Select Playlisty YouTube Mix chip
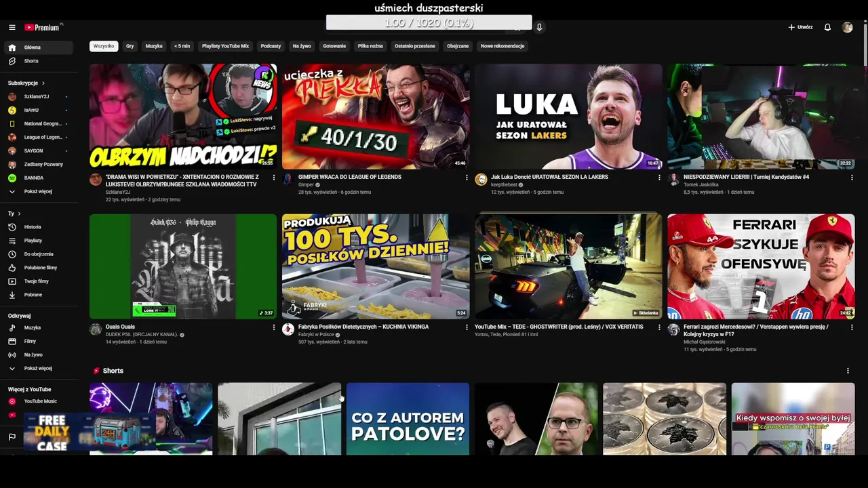The height and width of the screenshot is (488, 868). click(225, 46)
